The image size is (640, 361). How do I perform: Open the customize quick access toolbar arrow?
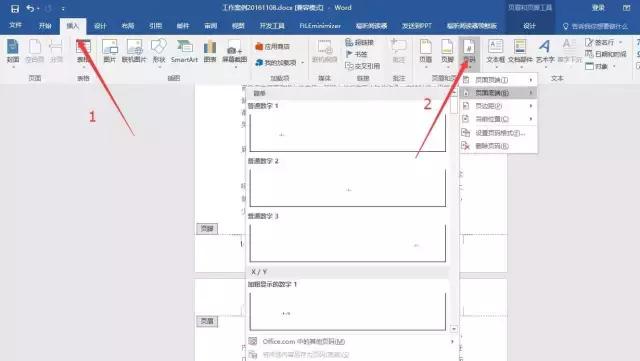[63, 9]
